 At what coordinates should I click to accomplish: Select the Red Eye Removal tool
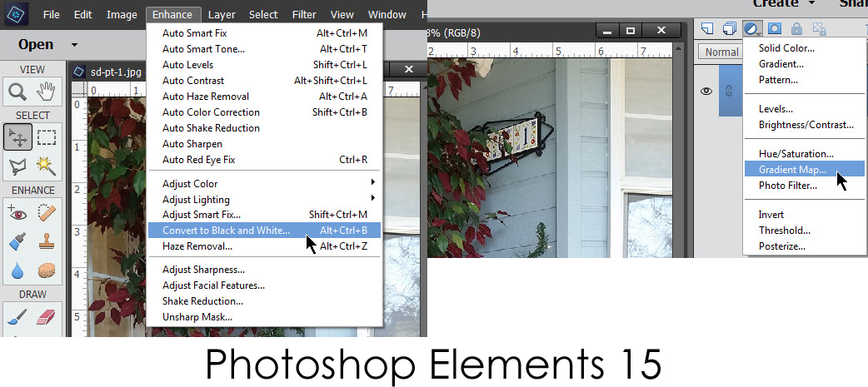click(17, 212)
